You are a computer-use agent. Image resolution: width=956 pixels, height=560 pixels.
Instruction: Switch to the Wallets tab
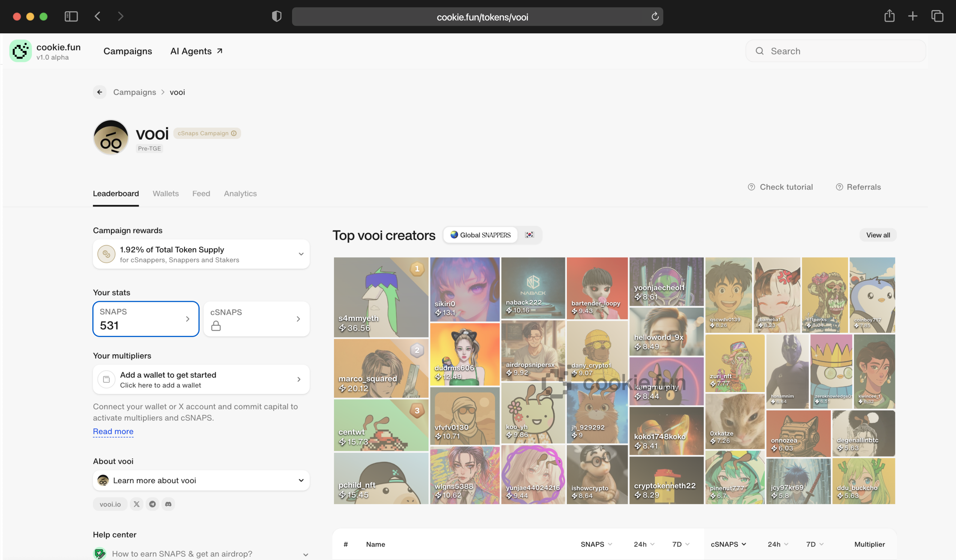click(165, 193)
